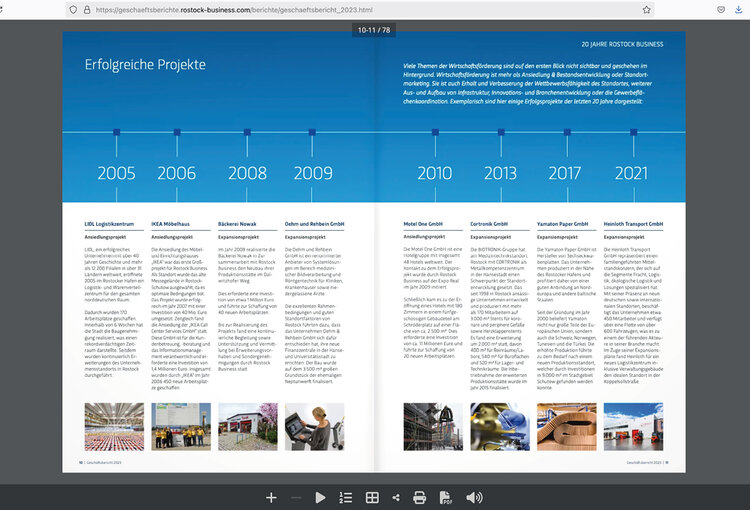Click 'Expansionsprojekt' label under Heinloth Transport
750x510 pixels.
point(624,237)
